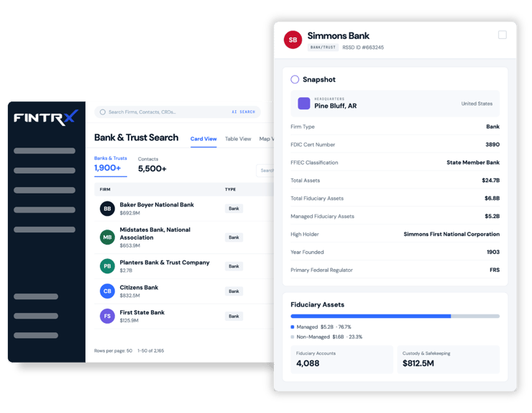Click the Primary Federal Regulator FRS value
The width and height of the screenshot is (532, 413).
[x=495, y=270]
